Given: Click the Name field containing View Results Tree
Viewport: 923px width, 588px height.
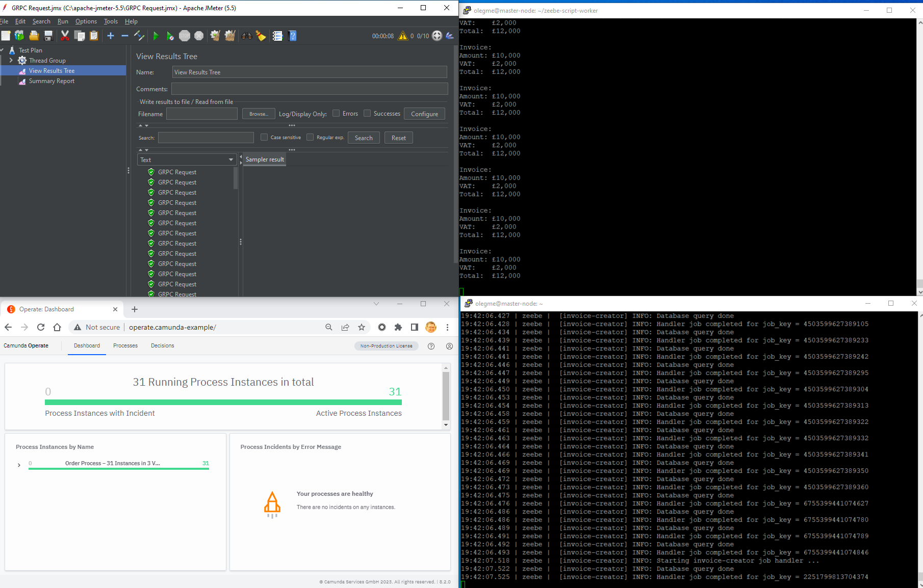Looking at the screenshot, I should tap(310, 72).
